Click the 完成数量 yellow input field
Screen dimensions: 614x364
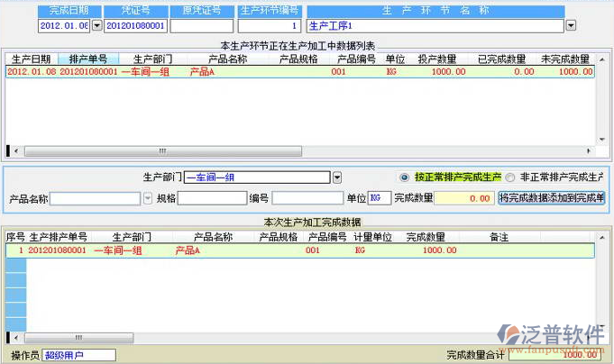[463, 198]
